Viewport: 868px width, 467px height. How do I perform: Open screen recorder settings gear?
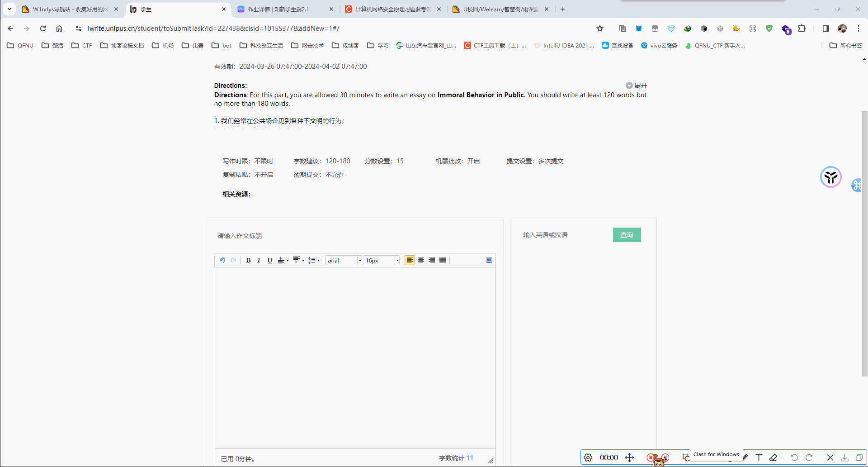[588, 457]
